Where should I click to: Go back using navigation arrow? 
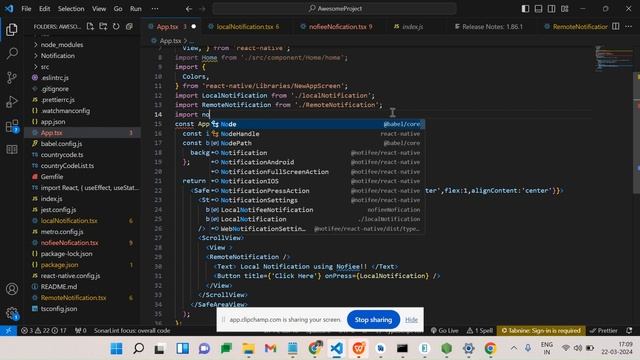[x=189, y=9]
